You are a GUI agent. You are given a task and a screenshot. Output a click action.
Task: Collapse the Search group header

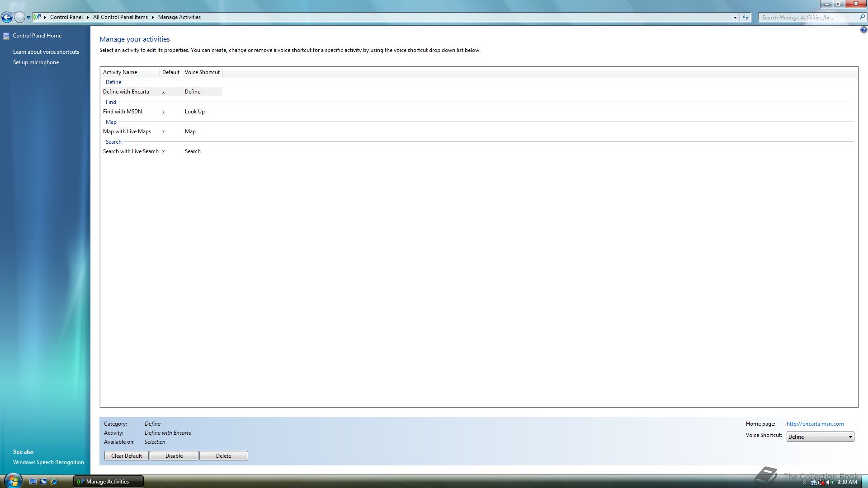coord(113,142)
